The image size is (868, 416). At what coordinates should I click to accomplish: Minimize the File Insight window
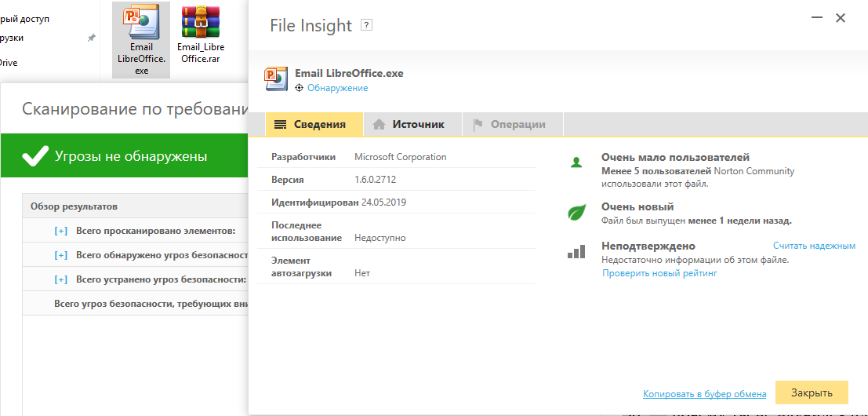[x=816, y=18]
